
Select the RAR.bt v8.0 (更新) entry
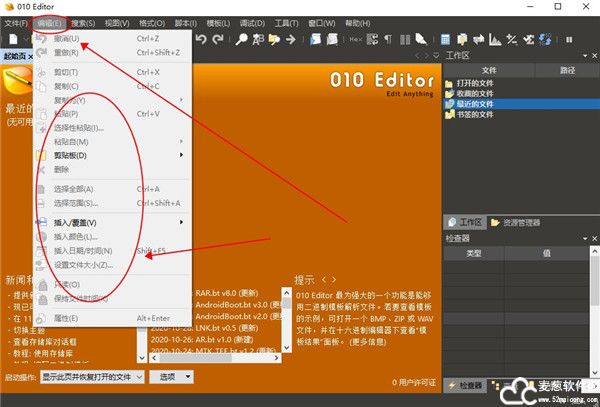[227, 293]
